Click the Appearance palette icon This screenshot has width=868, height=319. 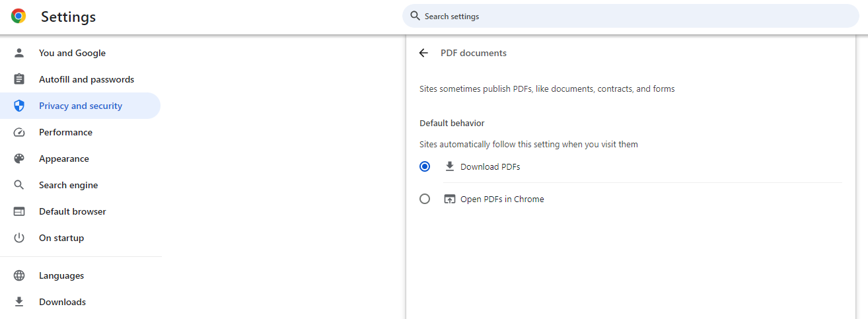tap(19, 159)
